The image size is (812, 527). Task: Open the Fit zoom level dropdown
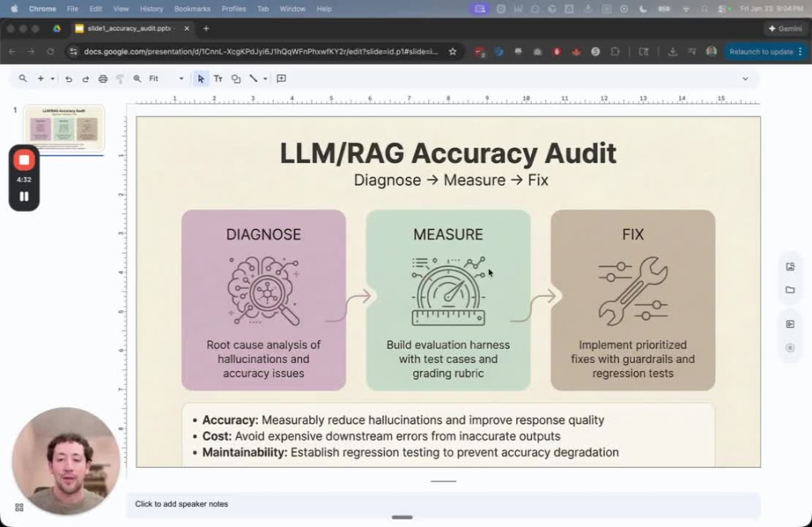[166, 79]
